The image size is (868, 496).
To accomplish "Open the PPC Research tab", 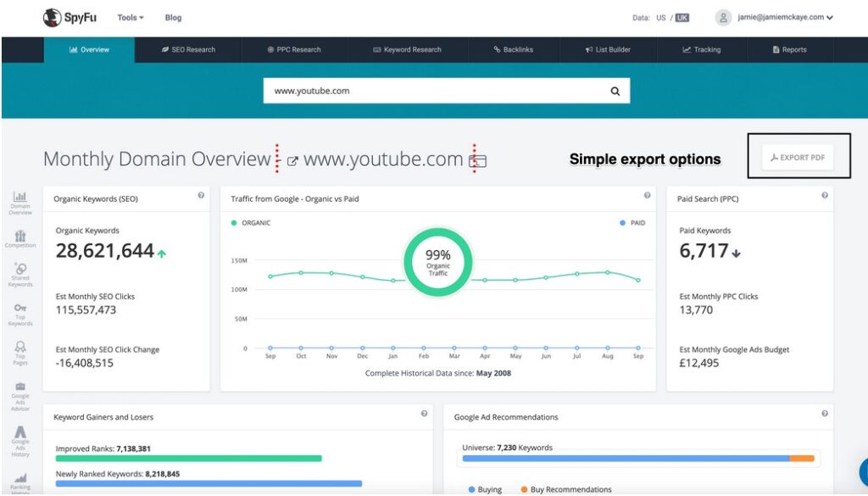I will 294,50.
